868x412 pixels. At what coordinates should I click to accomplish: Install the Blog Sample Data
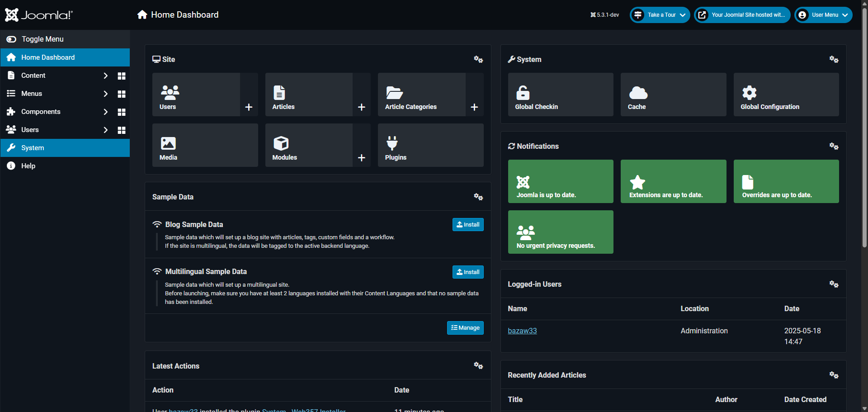pyautogui.click(x=468, y=225)
